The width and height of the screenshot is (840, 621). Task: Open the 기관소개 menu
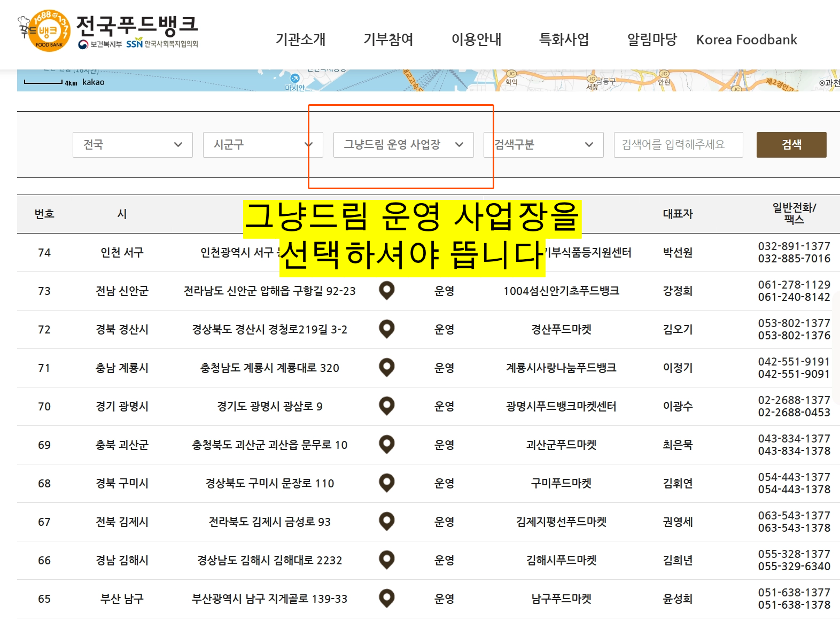click(300, 40)
